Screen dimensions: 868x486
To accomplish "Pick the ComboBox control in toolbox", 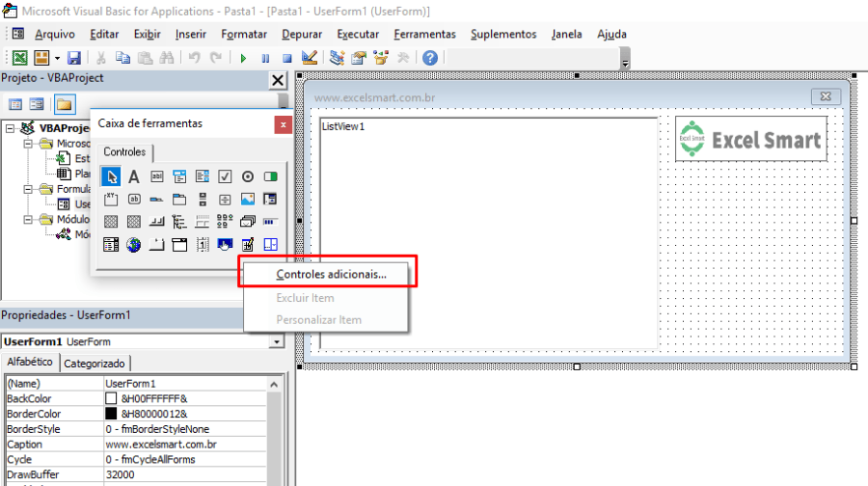I will click(x=179, y=176).
